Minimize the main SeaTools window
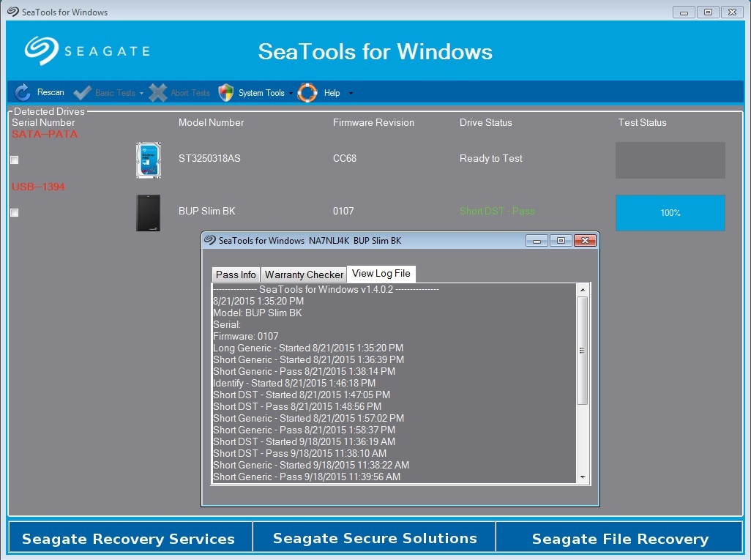751x560 pixels. 684,12
